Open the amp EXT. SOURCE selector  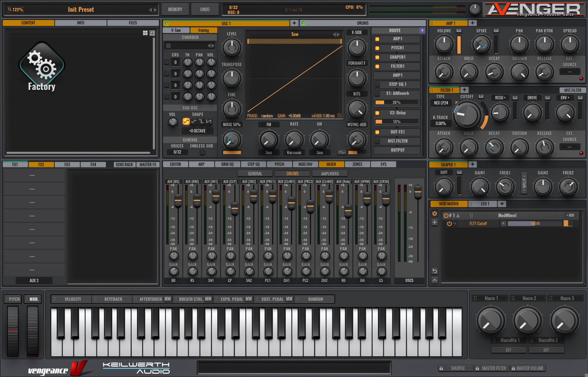click(x=569, y=72)
